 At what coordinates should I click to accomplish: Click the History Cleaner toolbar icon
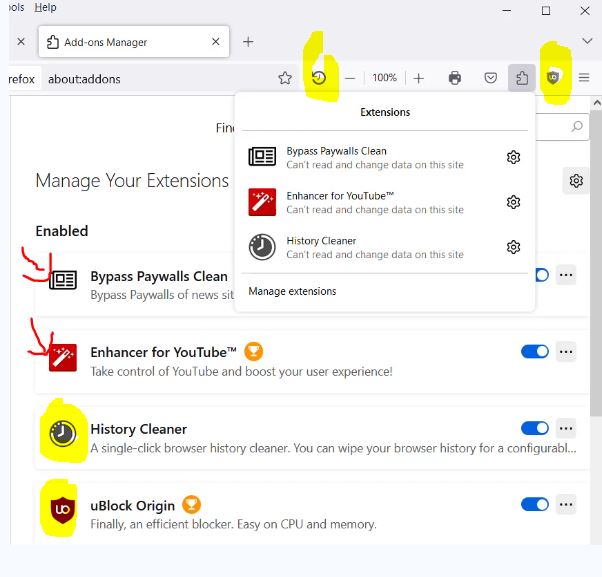pos(319,78)
